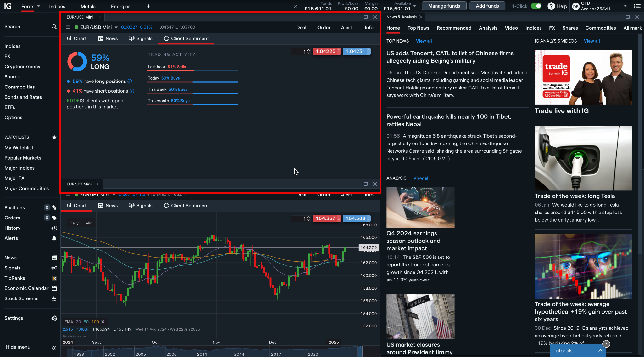
Task: Open TipRanks via its sidebar icon
Action: tap(54, 278)
